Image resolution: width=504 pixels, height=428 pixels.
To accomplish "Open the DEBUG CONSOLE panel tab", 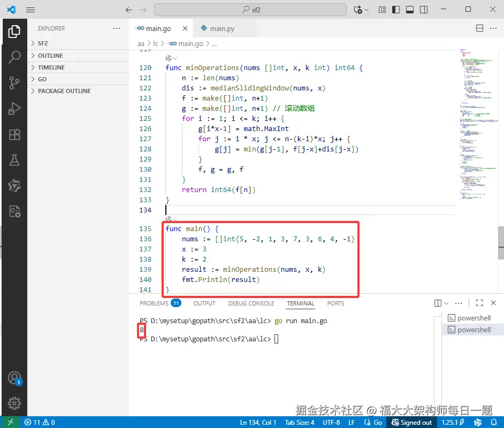I will point(251,303).
